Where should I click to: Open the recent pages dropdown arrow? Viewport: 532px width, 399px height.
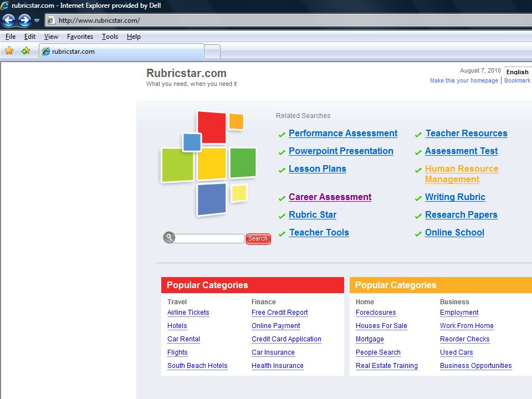tap(37, 21)
